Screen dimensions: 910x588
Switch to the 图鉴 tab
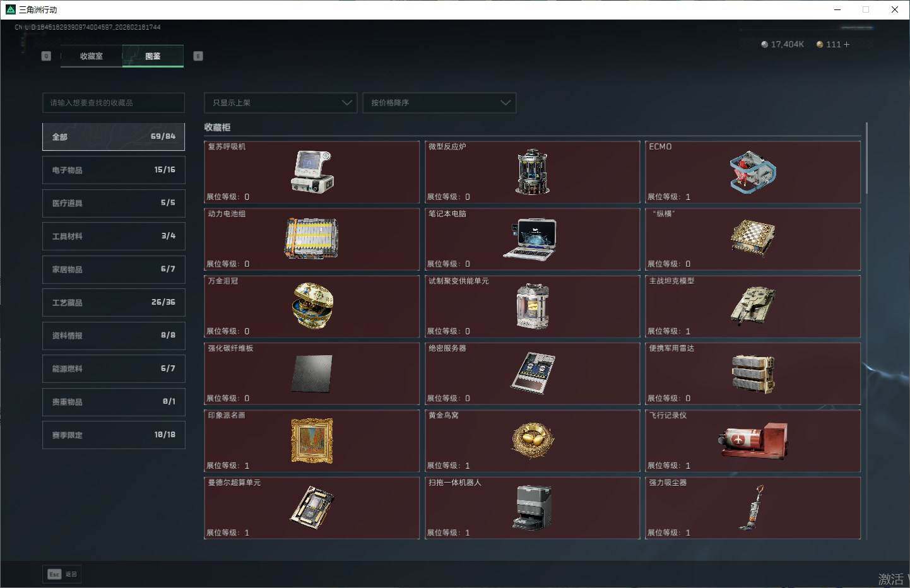pos(153,56)
